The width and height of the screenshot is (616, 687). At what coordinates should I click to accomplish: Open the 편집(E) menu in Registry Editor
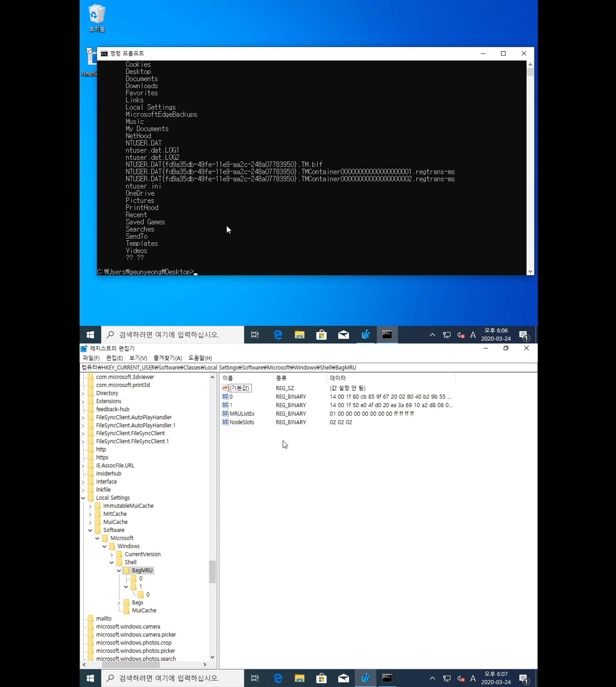114,358
